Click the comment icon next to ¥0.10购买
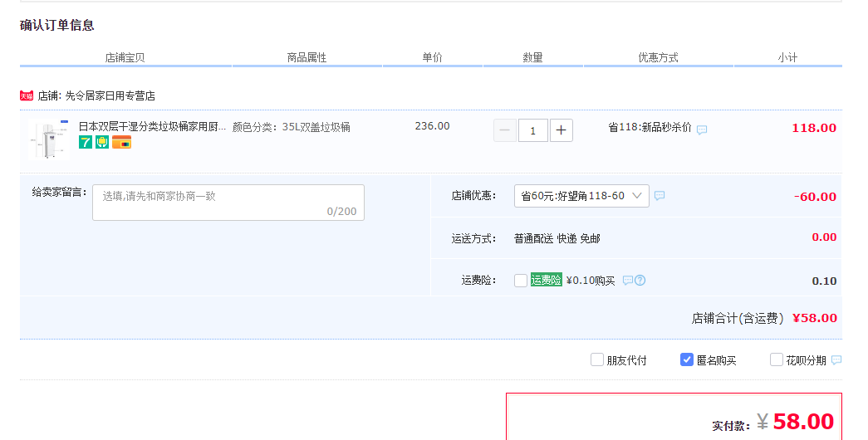Image resolution: width=868 pixels, height=440 pixels. point(628,281)
